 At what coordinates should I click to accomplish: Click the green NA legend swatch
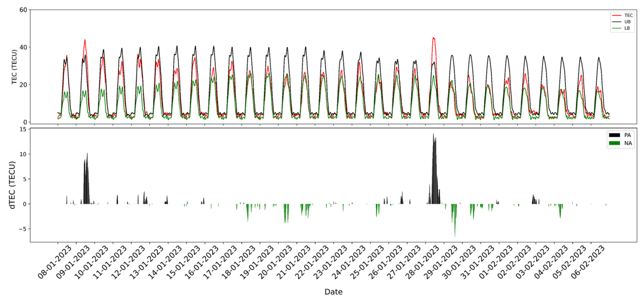pyautogui.click(x=614, y=143)
